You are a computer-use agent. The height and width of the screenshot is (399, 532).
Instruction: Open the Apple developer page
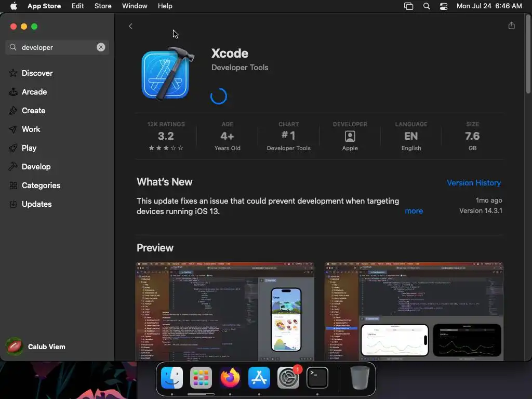point(350,136)
